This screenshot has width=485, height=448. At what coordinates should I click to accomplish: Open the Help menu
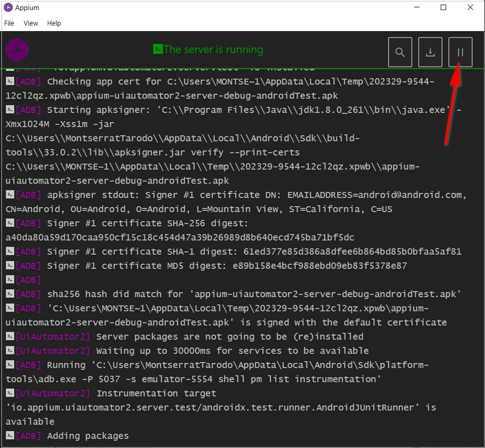(x=54, y=23)
